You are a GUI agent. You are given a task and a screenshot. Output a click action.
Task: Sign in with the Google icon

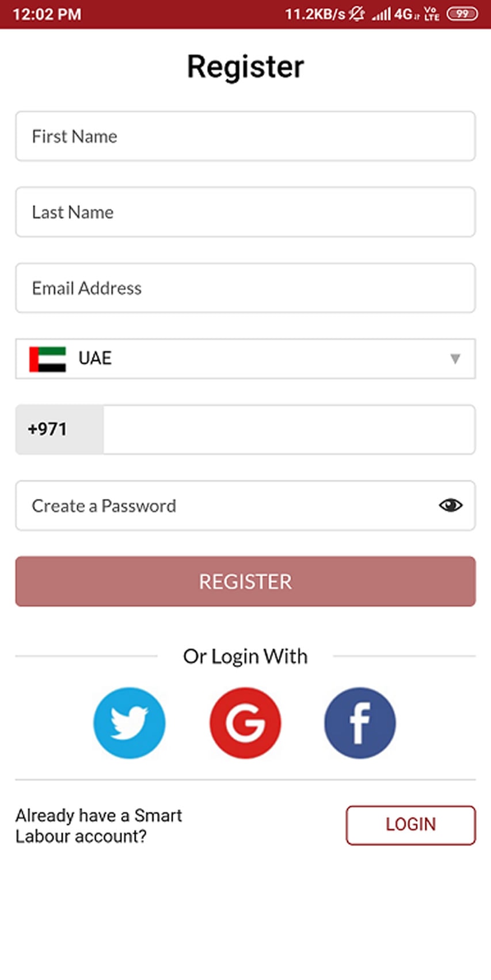pyautogui.click(x=245, y=722)
